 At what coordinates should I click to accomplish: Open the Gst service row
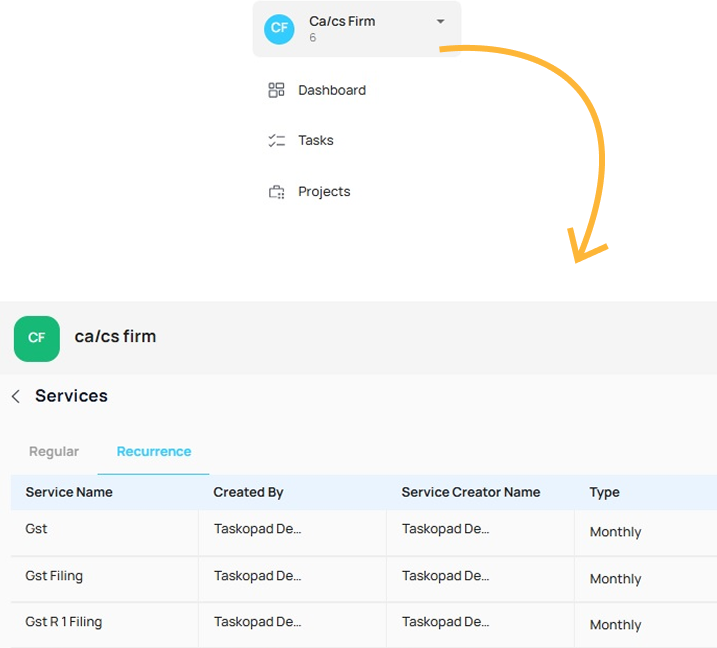coord(37,529)
